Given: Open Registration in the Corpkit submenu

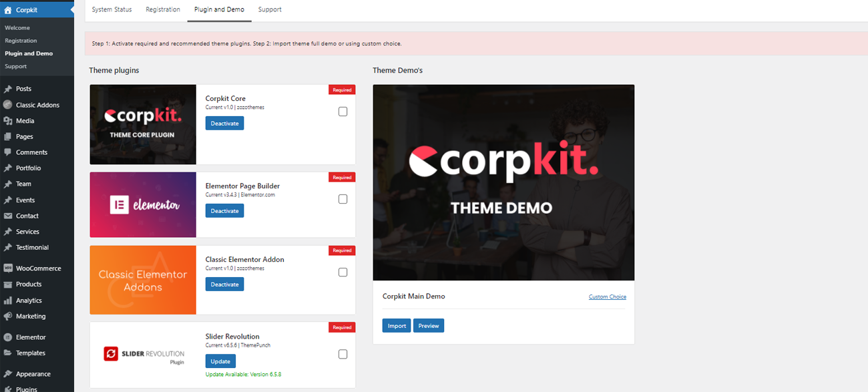Looking at the screenshot, I should click(21, 41).
